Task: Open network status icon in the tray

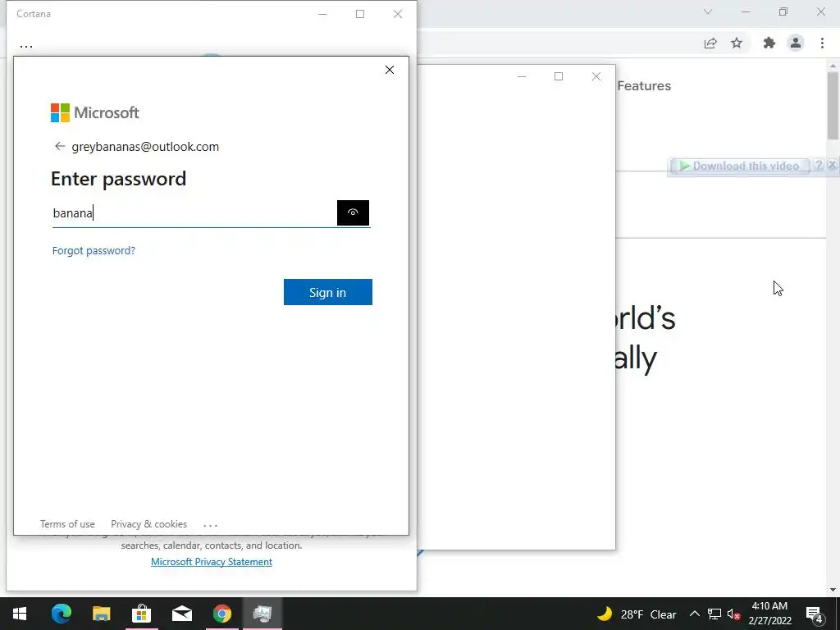Action: tap(714, 614)
